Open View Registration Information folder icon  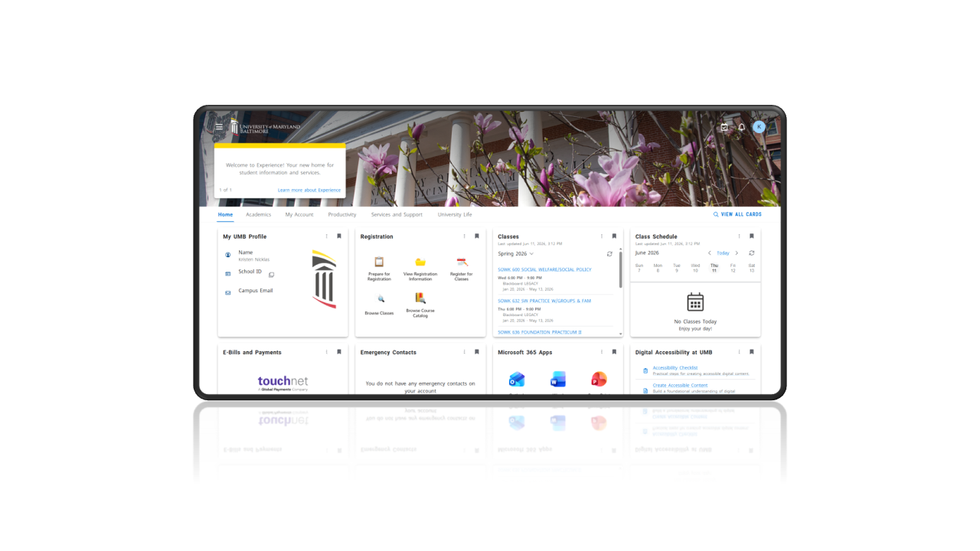point(420,262)
